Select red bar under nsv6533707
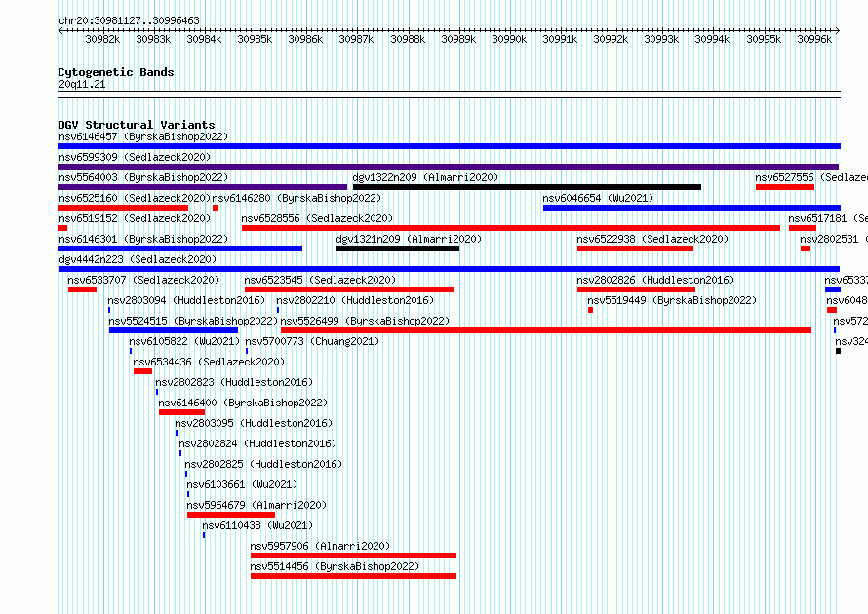 82,289
